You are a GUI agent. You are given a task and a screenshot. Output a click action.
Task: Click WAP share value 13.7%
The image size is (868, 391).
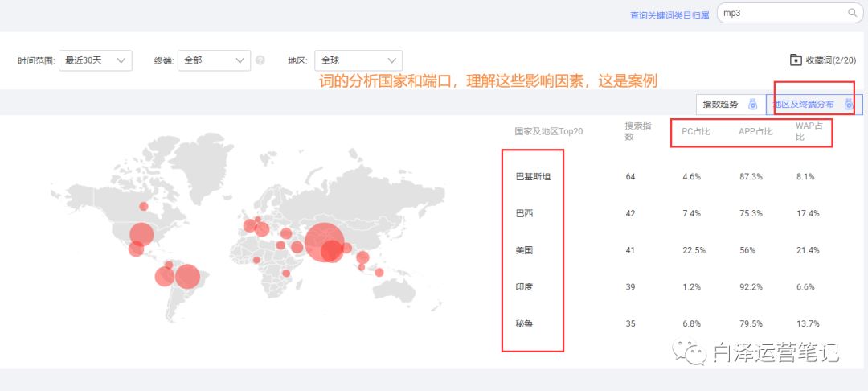(x=807, y=323)
